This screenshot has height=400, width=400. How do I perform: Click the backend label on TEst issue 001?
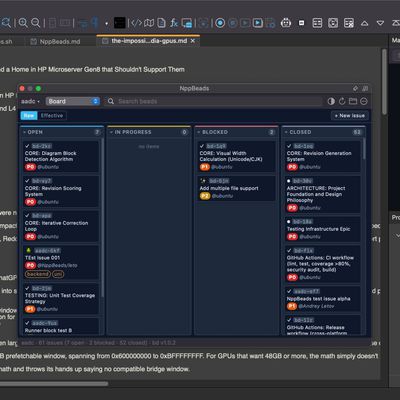38,274
